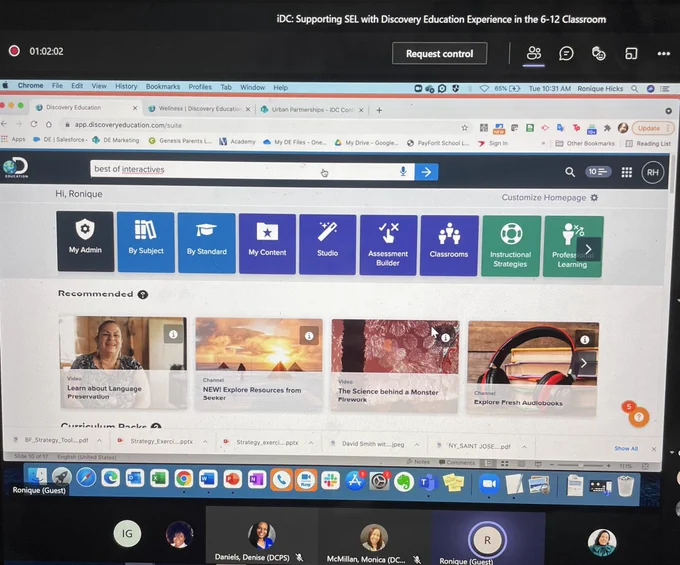The height and width of the screenshot is (565, 680).
Task: Open Zoom from the Dock
Action: click(x=489, y=483)
